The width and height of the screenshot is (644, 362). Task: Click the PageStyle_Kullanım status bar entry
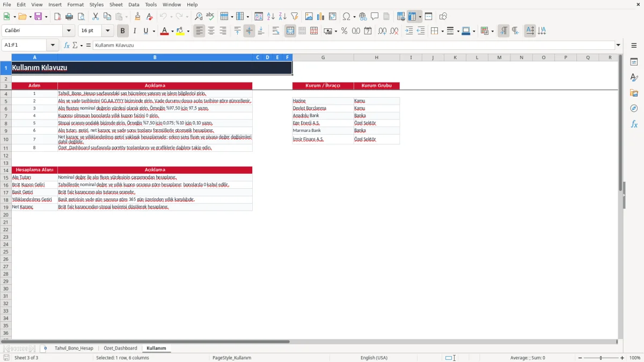(232, 358)
